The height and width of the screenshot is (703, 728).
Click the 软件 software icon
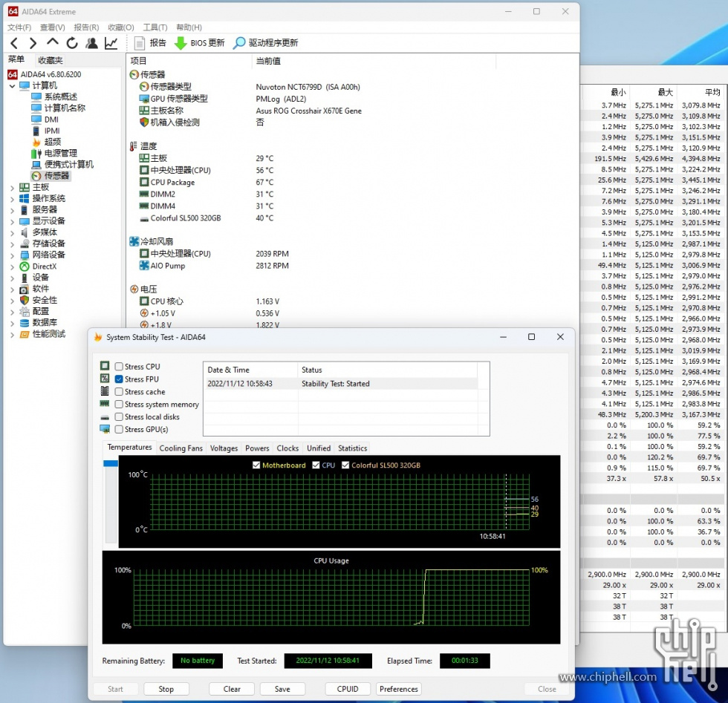[x=24, y=289]
